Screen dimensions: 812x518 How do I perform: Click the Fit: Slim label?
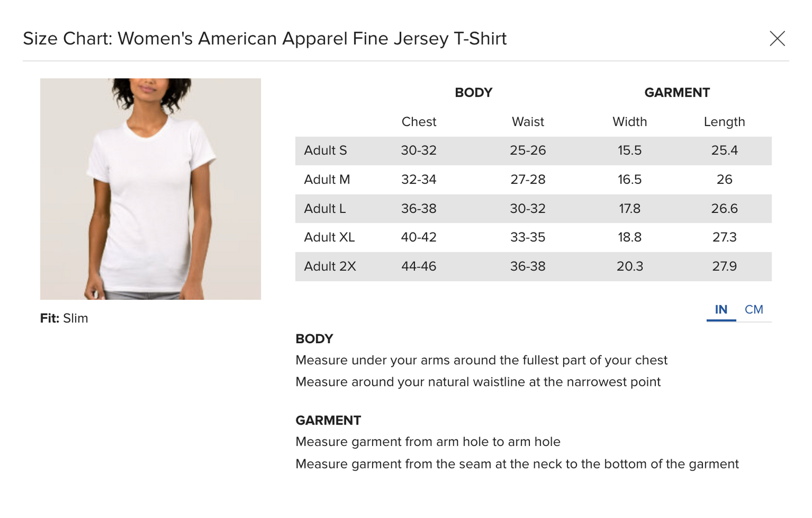click(64, 318)
